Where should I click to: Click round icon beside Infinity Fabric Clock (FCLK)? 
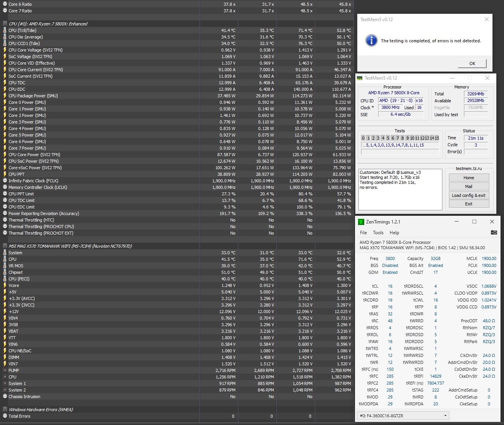pos(5,181)
